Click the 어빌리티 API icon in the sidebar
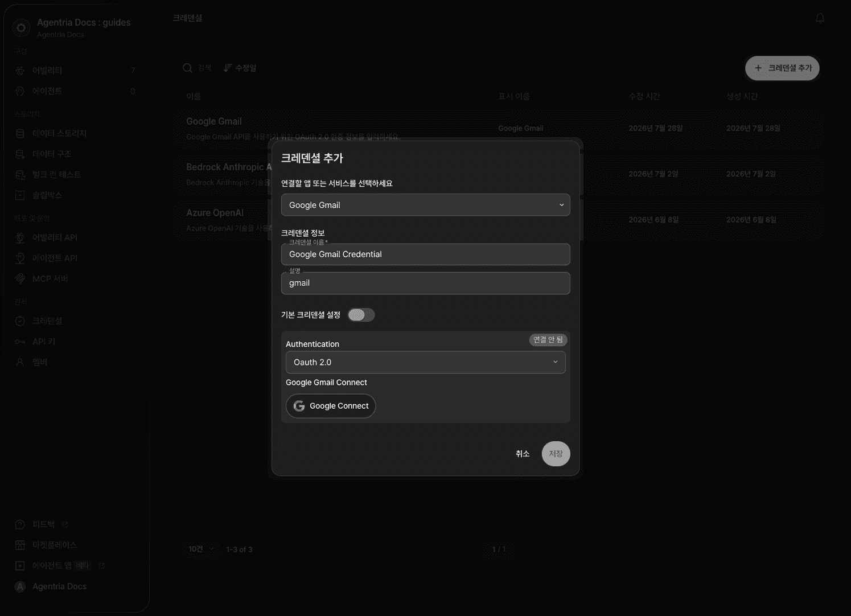This screenshot has height=616, width=851. (20, 237)
